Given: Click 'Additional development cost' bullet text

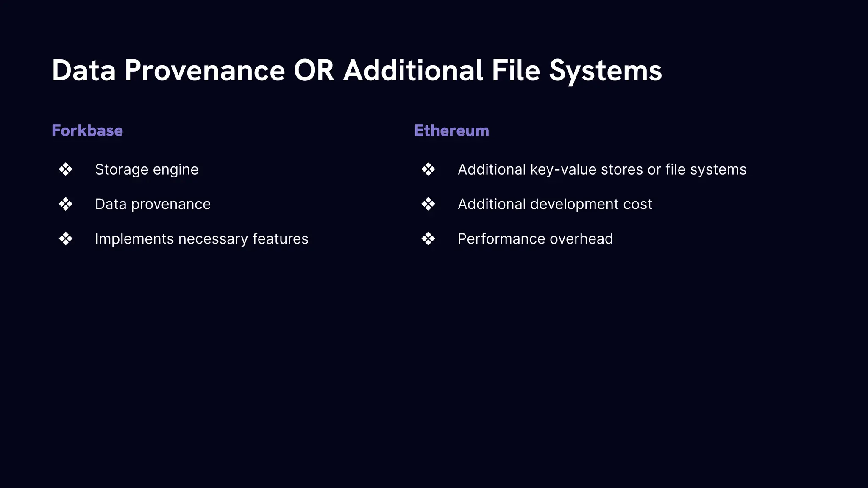Looking at the screenshot, I should (x=555, y=204).
